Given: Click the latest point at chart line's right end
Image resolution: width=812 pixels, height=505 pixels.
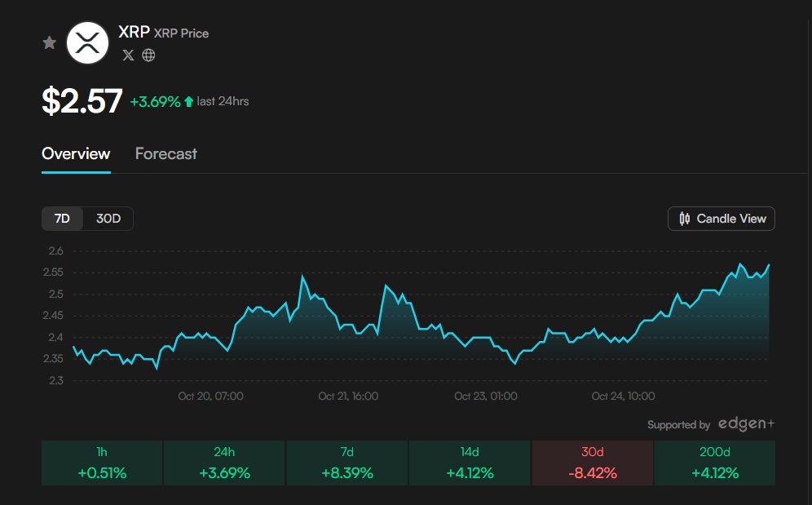Looking at the screenshot, I should pyautogui.click(x=769, y=265).
